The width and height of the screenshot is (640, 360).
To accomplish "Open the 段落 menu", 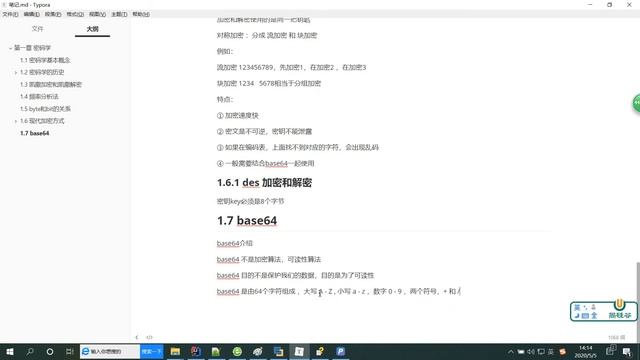I will 53,14.
